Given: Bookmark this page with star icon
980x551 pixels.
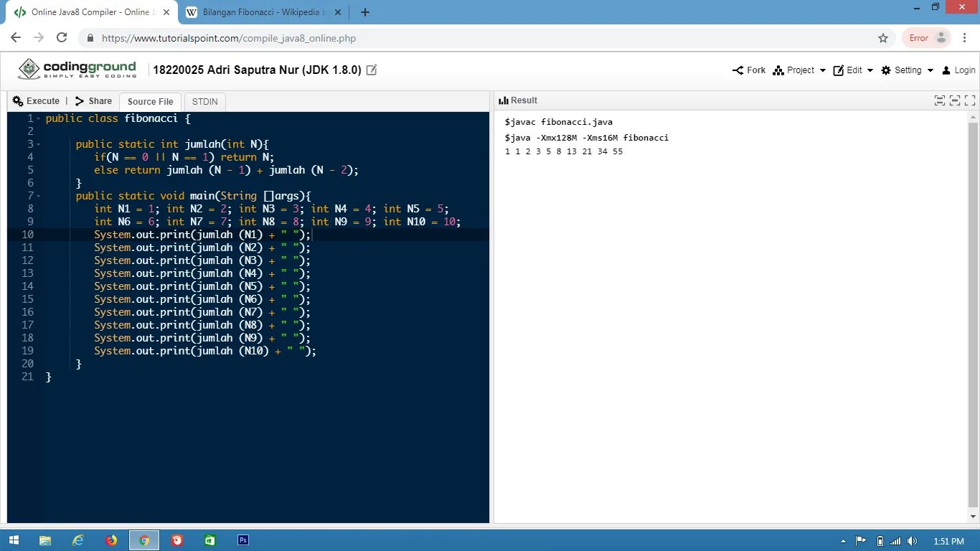Looking at the screenshot, I should point(883,38).
